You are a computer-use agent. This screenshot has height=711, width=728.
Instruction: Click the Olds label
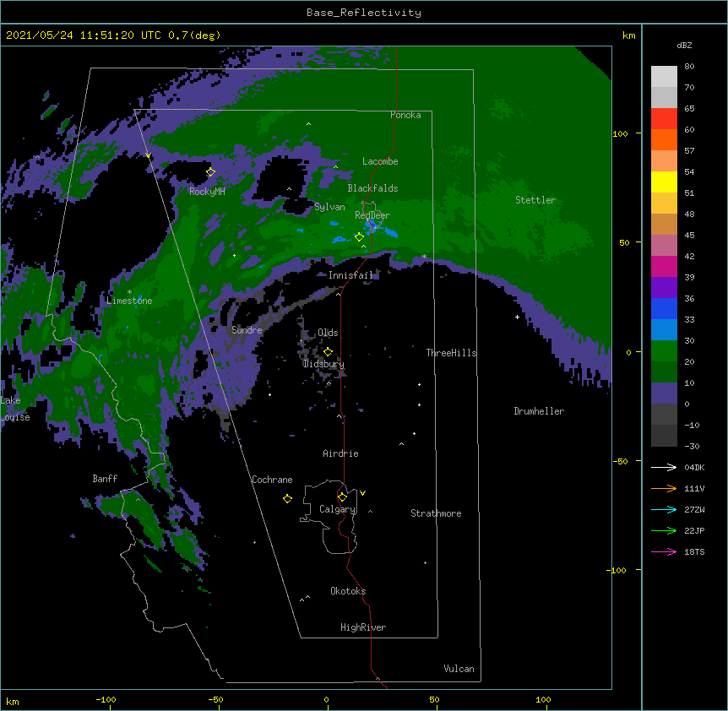pos(328,333)
